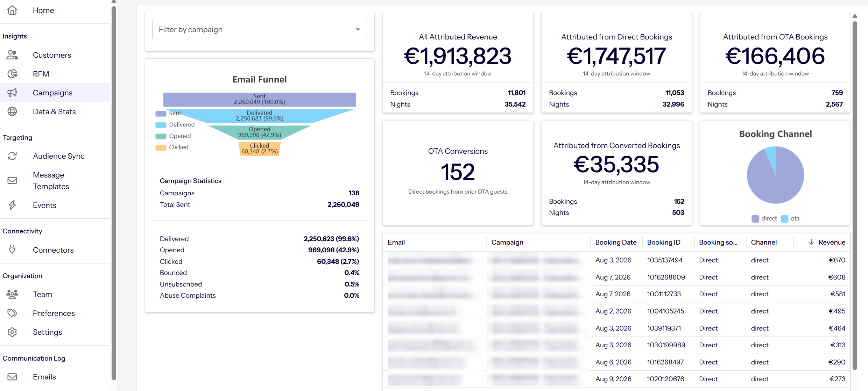This screenshot has height=391, width=868.
Task: Open RFM pie chart icon
Action: [x=12, y=74]
